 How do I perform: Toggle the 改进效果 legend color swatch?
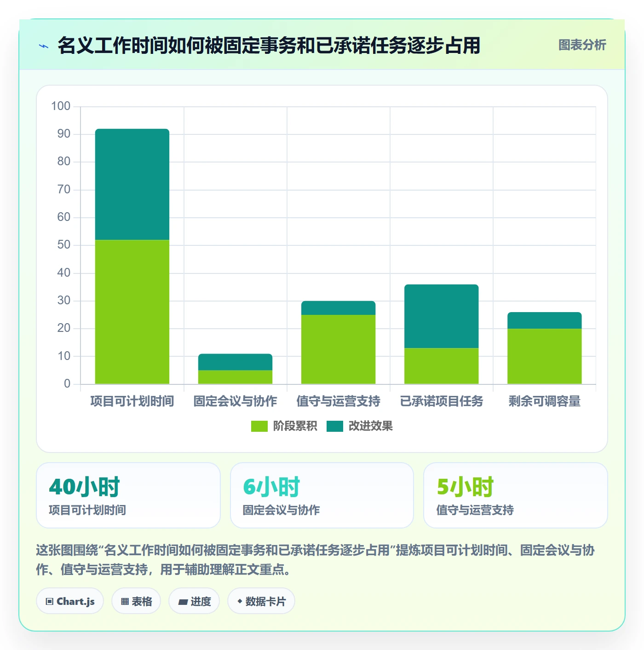[x=335, y=426]
